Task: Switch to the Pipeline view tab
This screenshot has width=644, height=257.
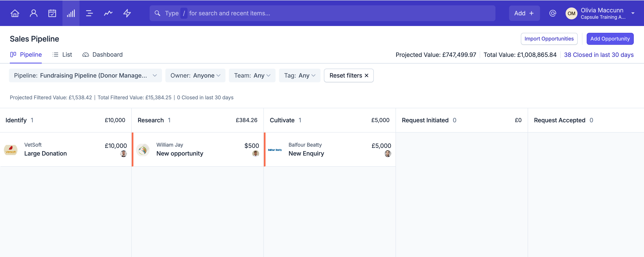Action: tap(26, 55)
